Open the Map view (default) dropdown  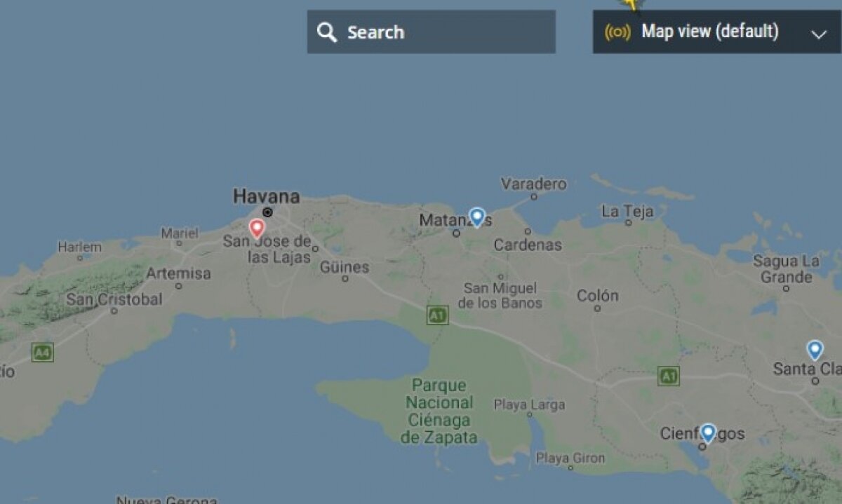point(717,32)
